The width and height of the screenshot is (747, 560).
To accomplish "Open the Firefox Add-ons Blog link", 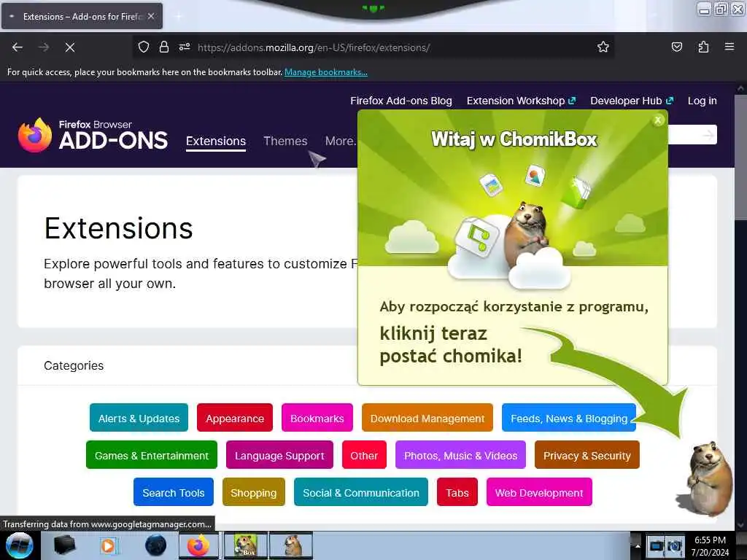I will 401,101.
